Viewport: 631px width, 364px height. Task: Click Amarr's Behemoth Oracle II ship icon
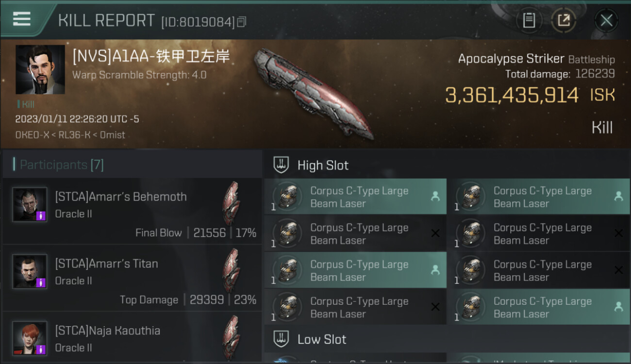232,204
